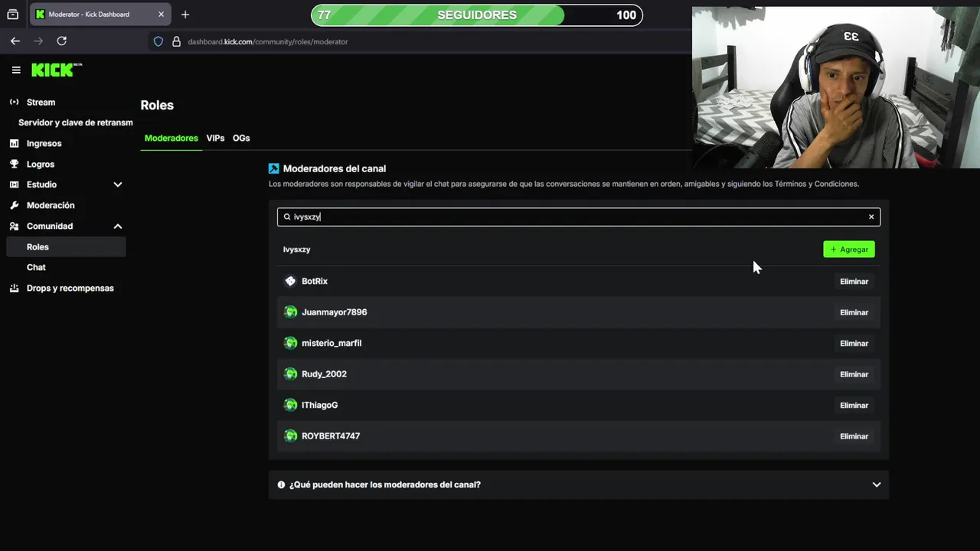Click Juanmayor7896 avatar icon
The width and height of the screenshot is (980, 551).
click(290, 312)
